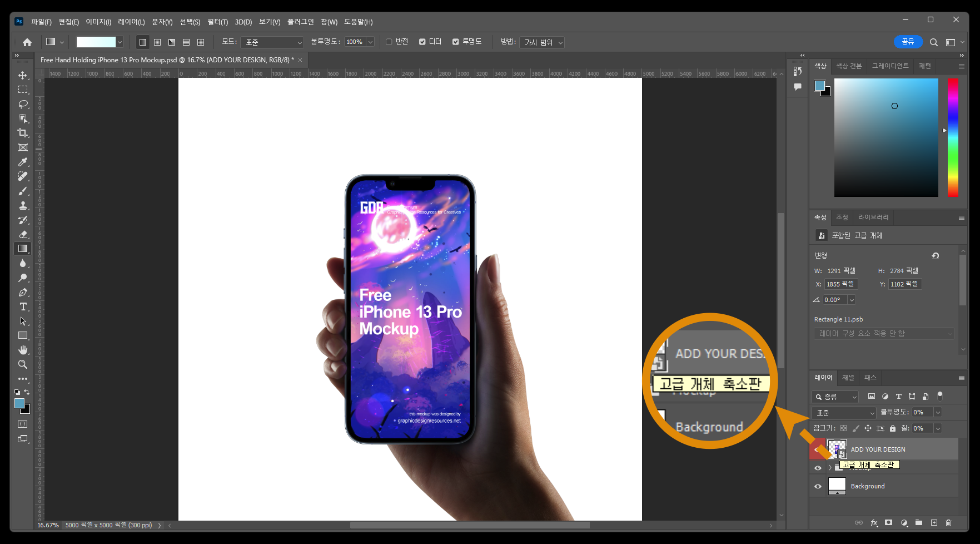Switch to the 채널 tab
Image resolution: width=980 pixels, height=544 pixels.
pos(848,378)
